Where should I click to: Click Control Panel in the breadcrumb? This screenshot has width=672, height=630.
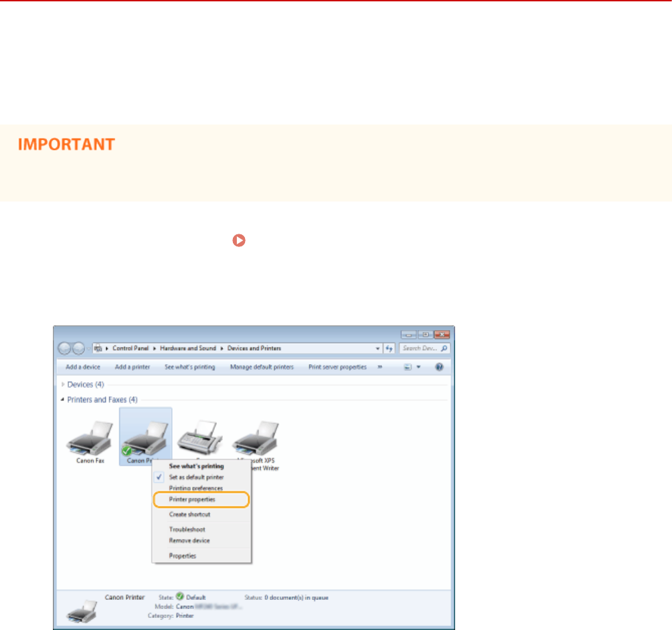coord(131,348)
